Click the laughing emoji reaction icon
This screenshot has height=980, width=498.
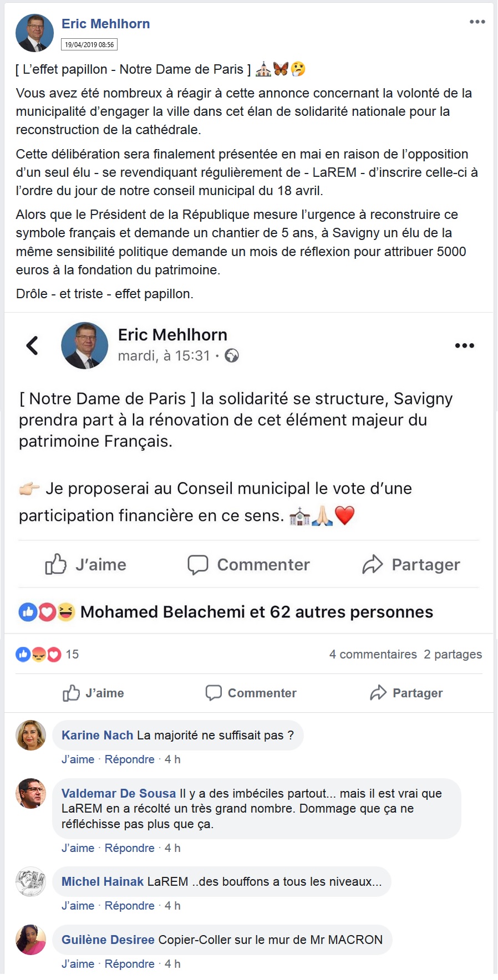65,612
